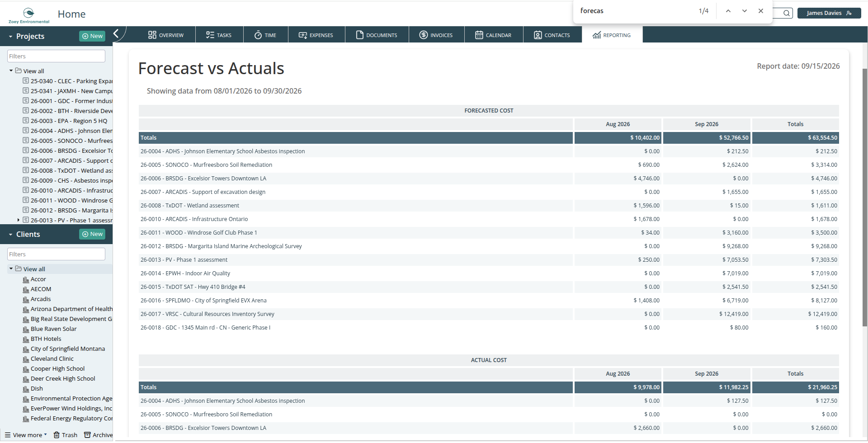Open the Archive
The height and width of the screenshot is (443, 868).
[x=99, y=435]
